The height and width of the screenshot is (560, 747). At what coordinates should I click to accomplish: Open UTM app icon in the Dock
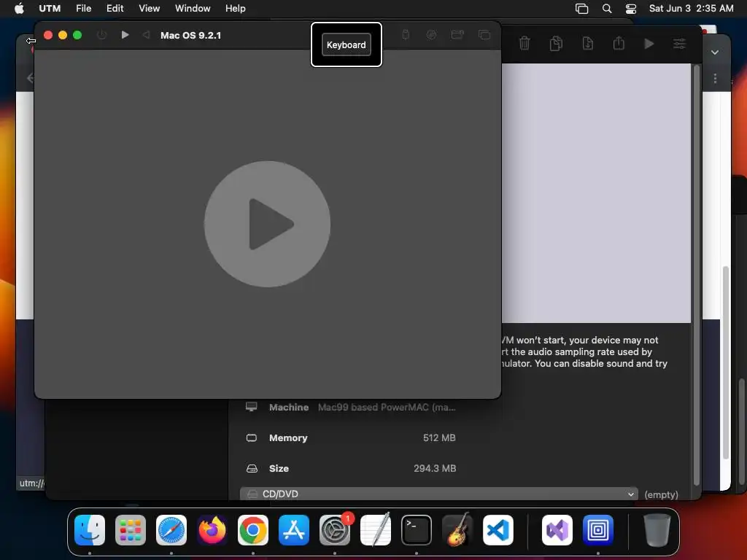598,529
